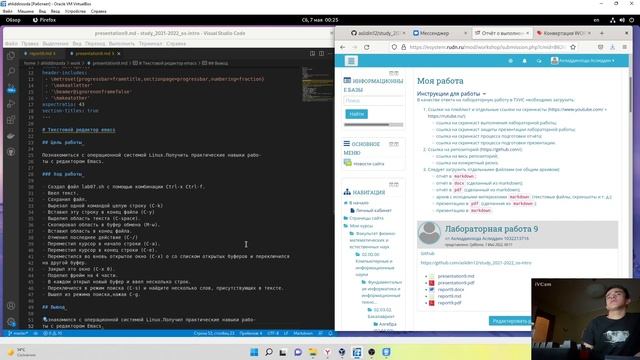Open the presentation9.pdf attachment
The height and width of the screenshot is (360, 640).
point(456,282)
